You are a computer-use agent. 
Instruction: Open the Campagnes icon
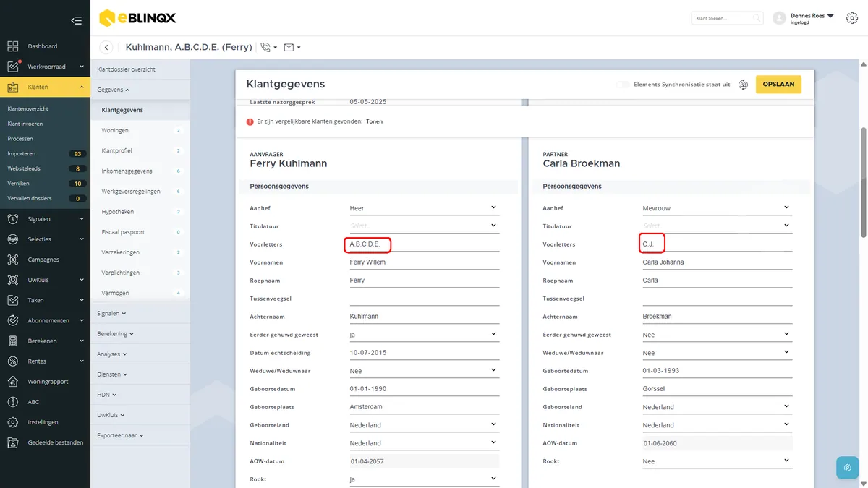[x=13, y=260]
